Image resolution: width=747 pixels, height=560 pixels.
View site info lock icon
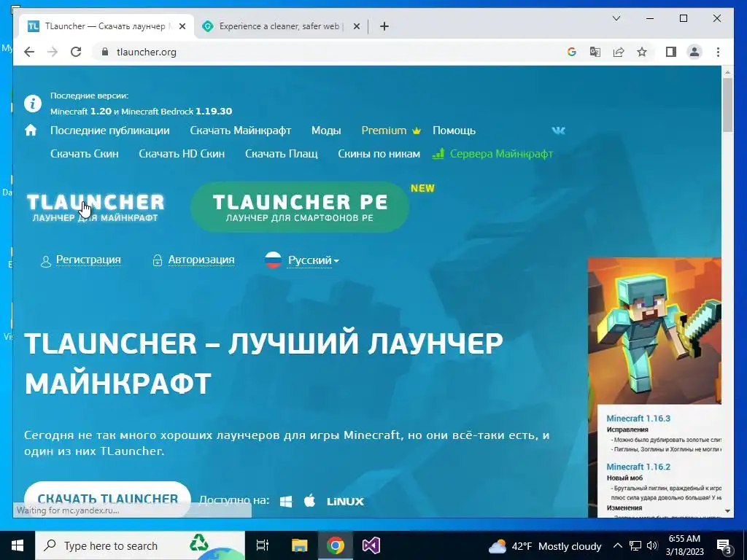click(105, 52)
